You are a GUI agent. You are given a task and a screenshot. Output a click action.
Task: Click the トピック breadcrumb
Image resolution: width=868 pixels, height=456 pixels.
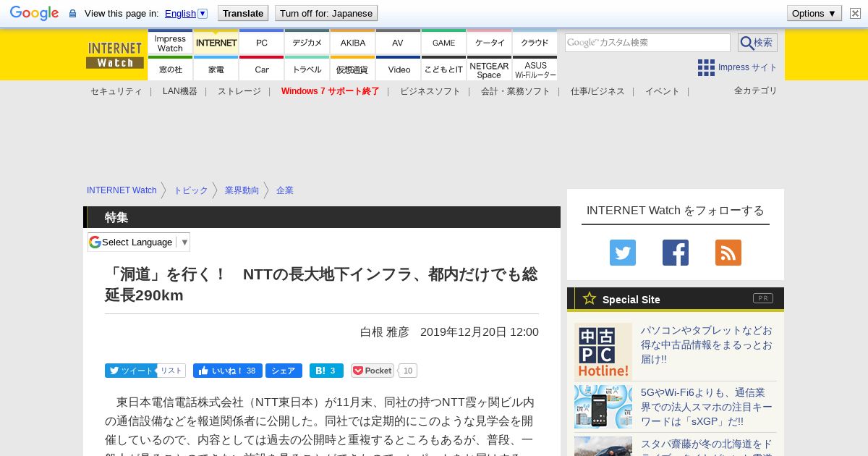tap(191, 190)
